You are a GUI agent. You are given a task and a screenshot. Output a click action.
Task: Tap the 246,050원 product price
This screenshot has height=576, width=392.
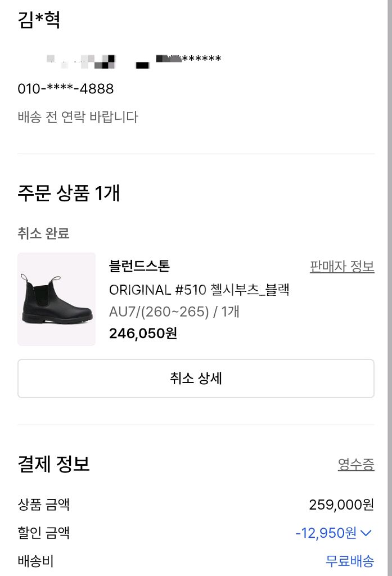(143, 334)
